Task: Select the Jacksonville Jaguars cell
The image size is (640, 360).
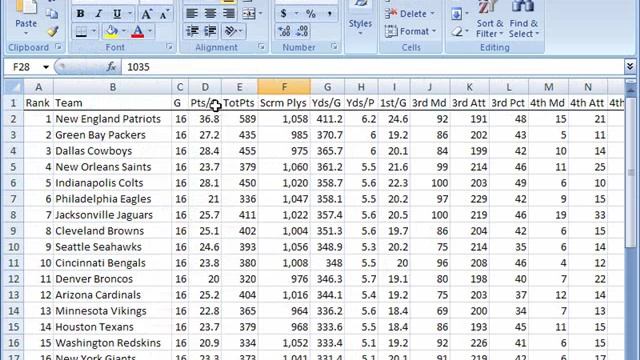Action: point(113,215)
